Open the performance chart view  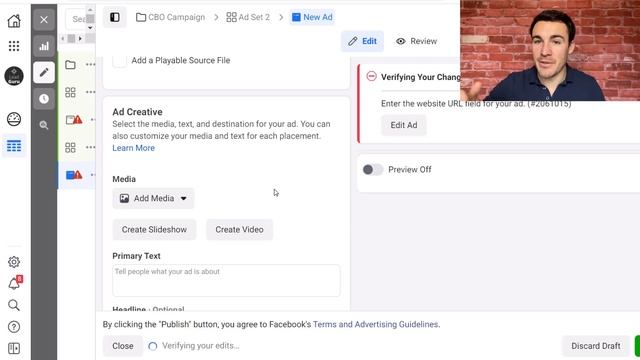(x=44, y=46)
